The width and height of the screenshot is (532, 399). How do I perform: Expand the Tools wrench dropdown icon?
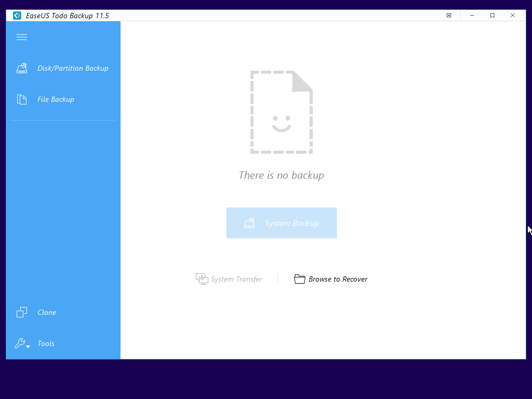(22, 344)
